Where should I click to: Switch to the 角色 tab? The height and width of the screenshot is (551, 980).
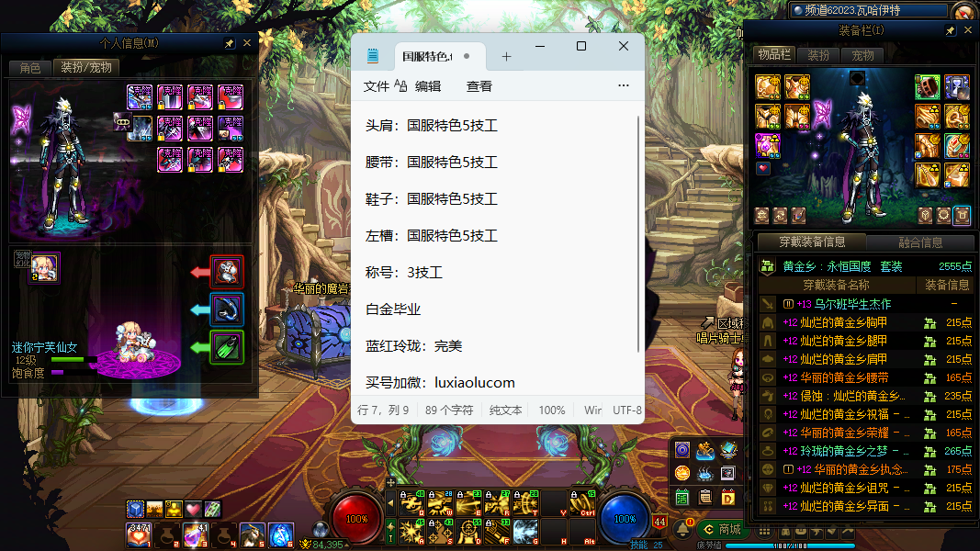click(x=29, y=67)
